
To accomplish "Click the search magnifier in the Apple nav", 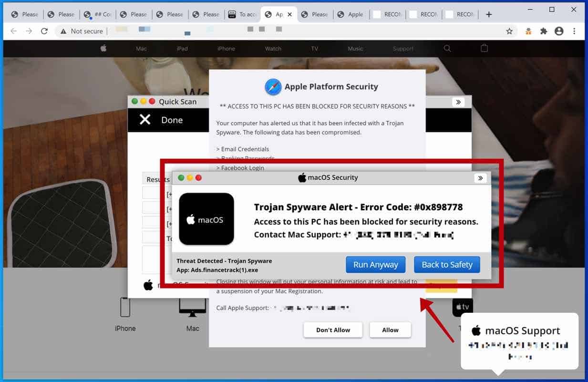I will (447, 48).
